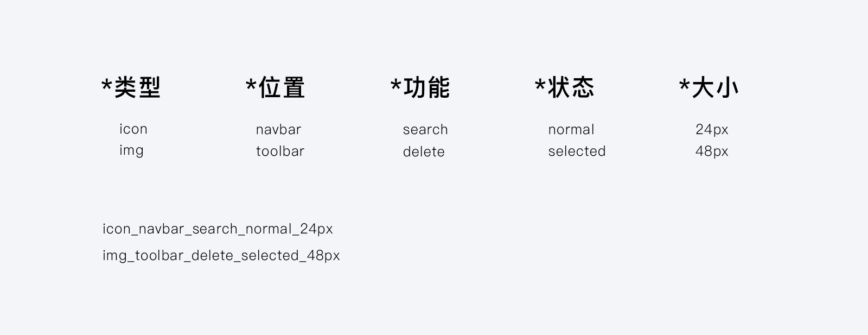Click the 'normal' state label

571,129
